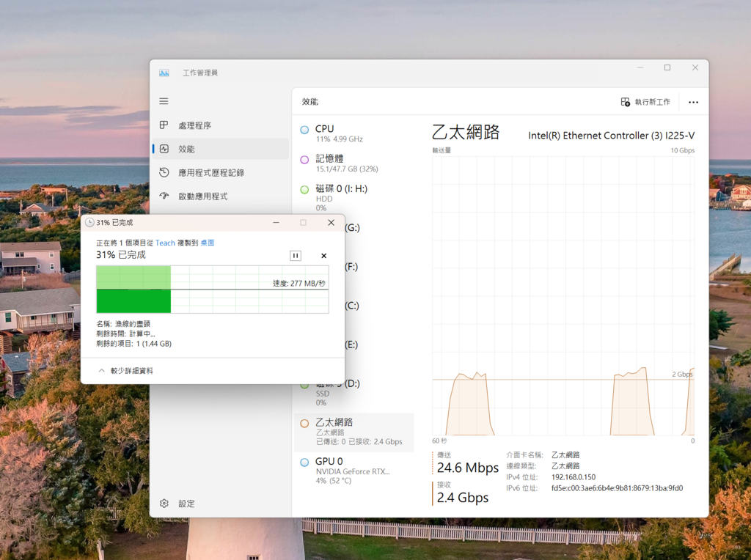Cancel the file copy with X button
This screenshot has width=751, height=560.
tap(323, 256)
